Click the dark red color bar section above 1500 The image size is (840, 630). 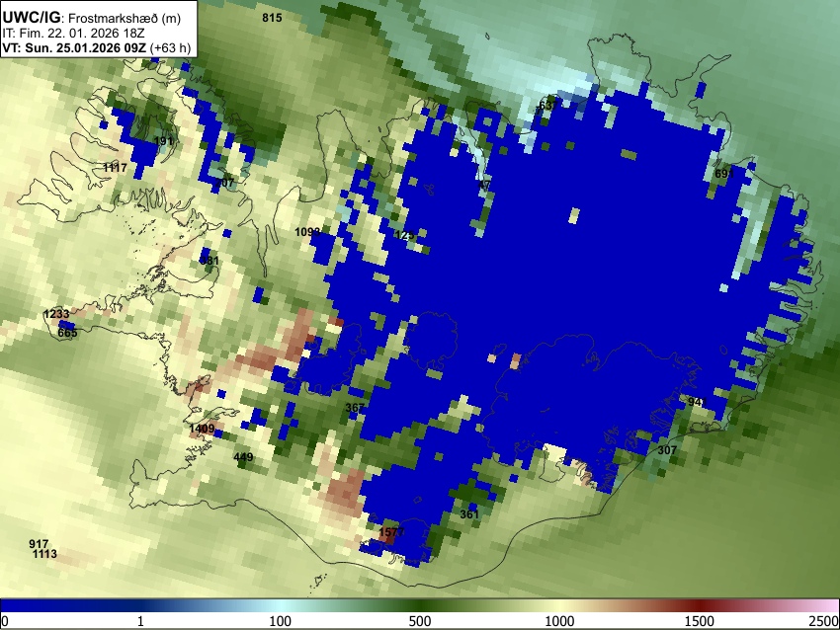pos(700,606)
